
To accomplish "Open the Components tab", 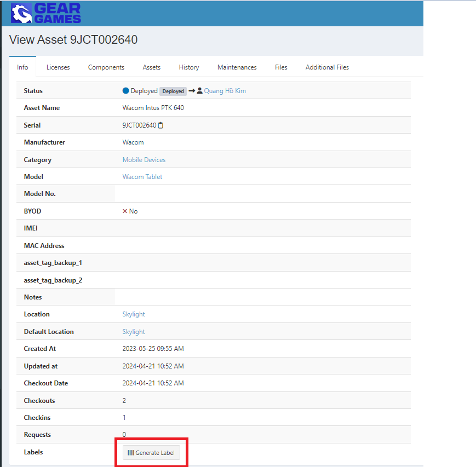I will coord(106,67).
